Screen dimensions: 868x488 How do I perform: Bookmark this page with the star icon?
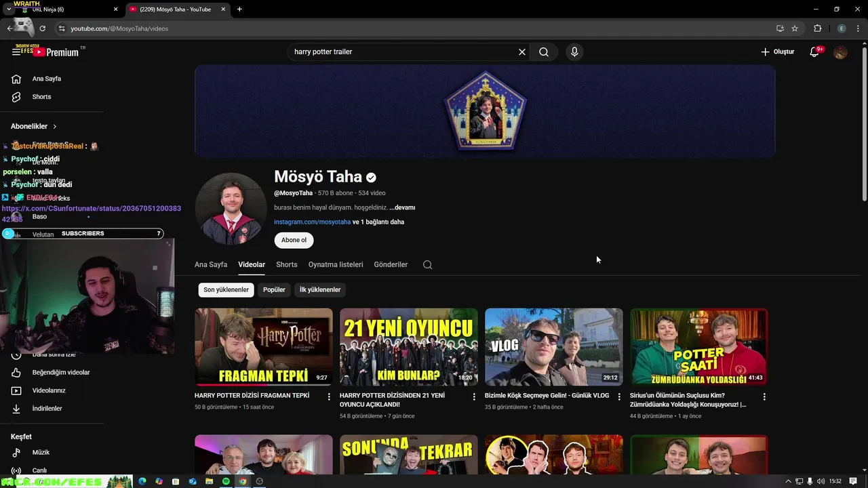795,28
